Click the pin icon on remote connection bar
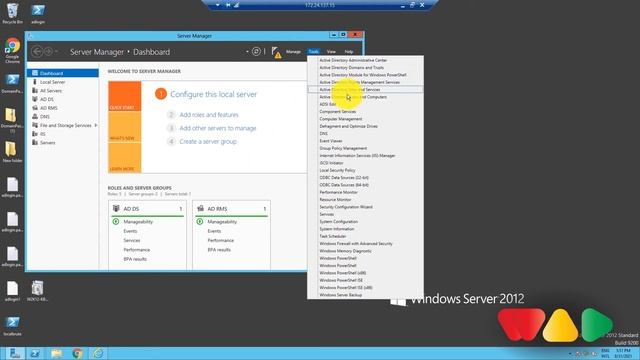Viewport: 640px width, 360px height. click(x=228, y=5)
